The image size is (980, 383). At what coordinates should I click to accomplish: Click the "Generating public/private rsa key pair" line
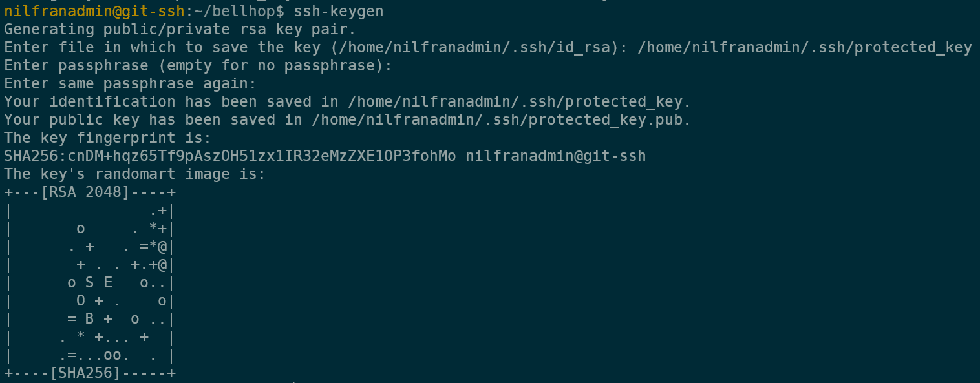(x=180, y=29)
